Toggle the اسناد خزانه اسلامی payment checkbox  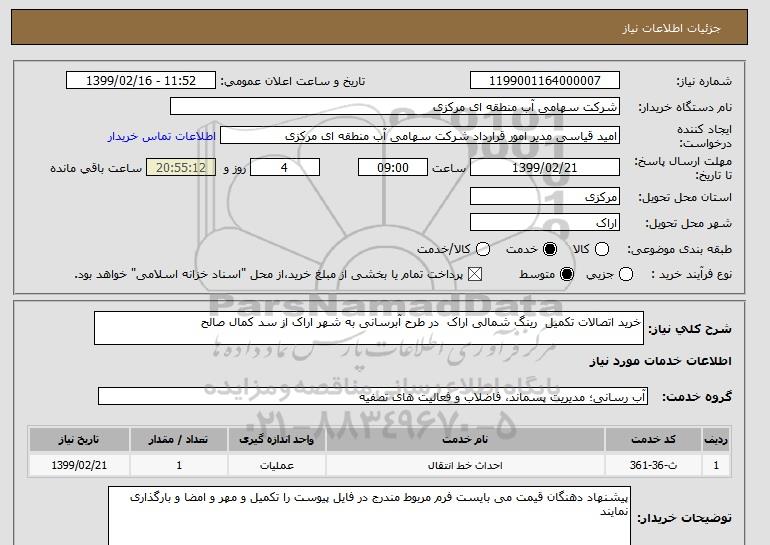click(x=475, y=274)
